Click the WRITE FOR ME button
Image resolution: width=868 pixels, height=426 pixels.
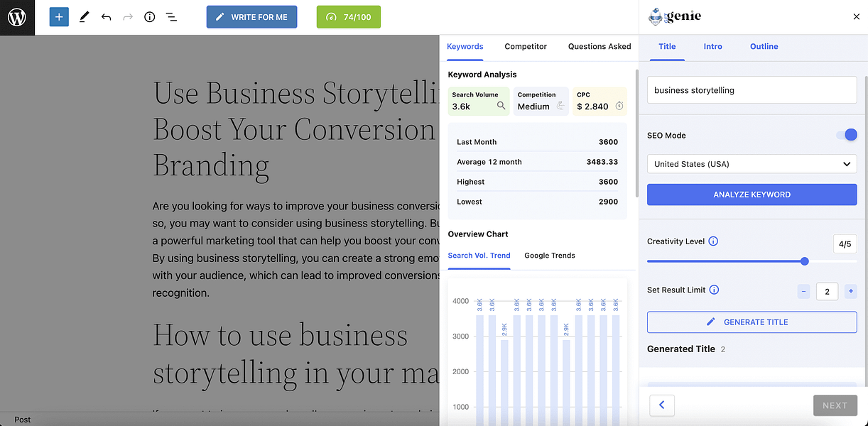(x=252, y=17)
